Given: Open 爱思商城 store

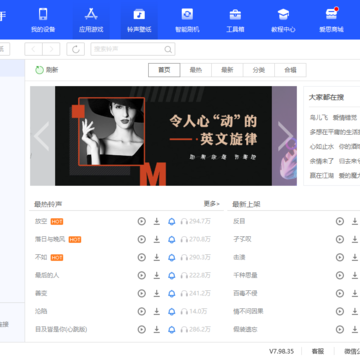Looking at the screenshot, I should [331, 20].
